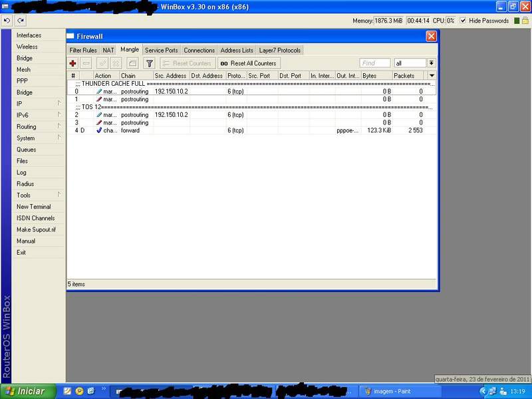Expand the System submenu
The image size is (532, 399).
[39, 138]
